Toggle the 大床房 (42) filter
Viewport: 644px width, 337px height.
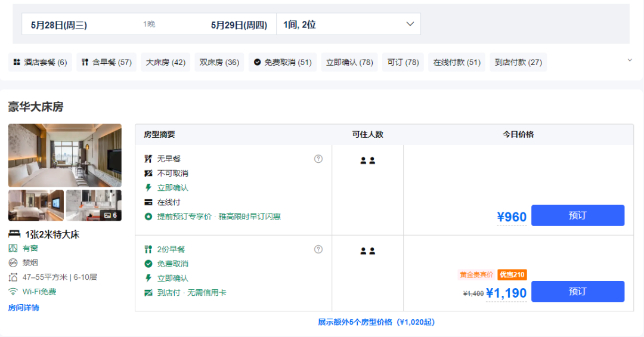pyautogui.click(x=166, y=62)
